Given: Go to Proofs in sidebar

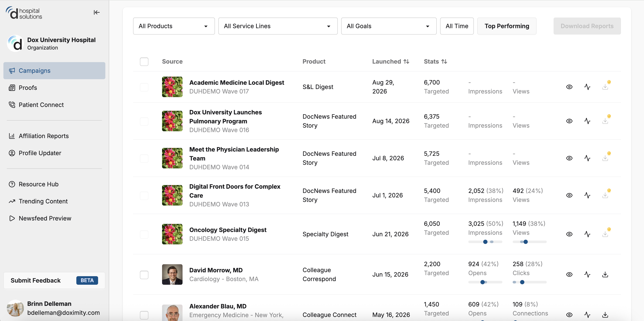Looking at the screenshot, I should coord(54,88).
